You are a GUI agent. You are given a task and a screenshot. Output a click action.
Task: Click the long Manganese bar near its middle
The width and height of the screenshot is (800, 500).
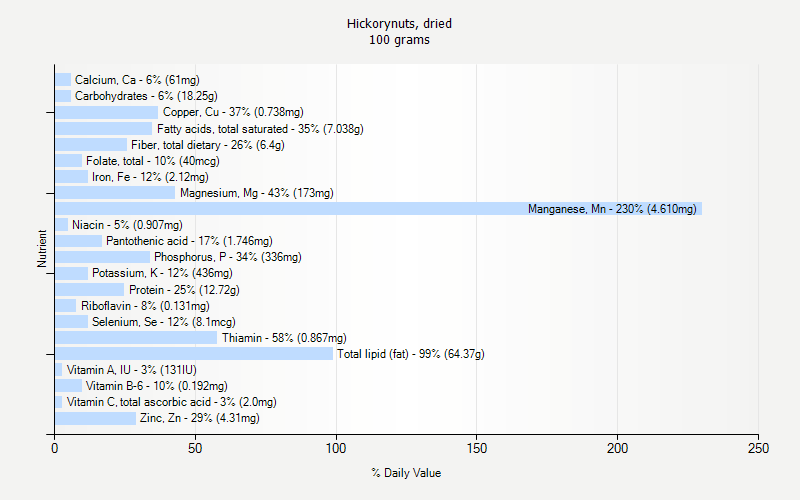379,209
